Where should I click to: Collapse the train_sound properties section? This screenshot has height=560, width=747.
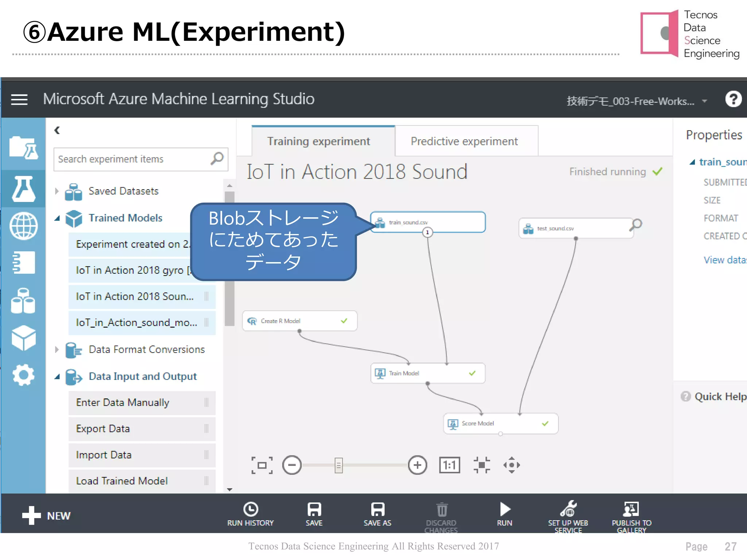(692, 162)
